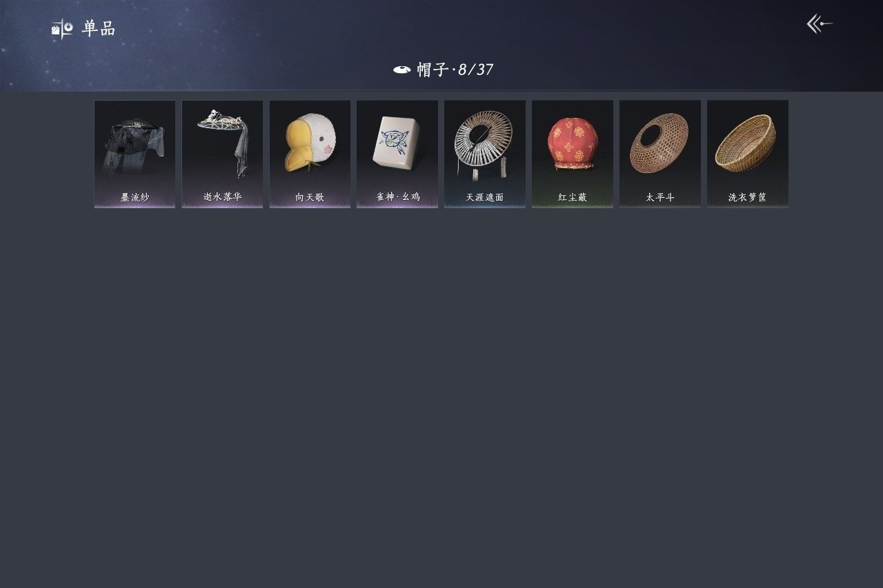Click the 逝水落华 item label
Image resolution: width=883 pixels, height=588 pixels.
pyautogui.click(x=222, y=197)
